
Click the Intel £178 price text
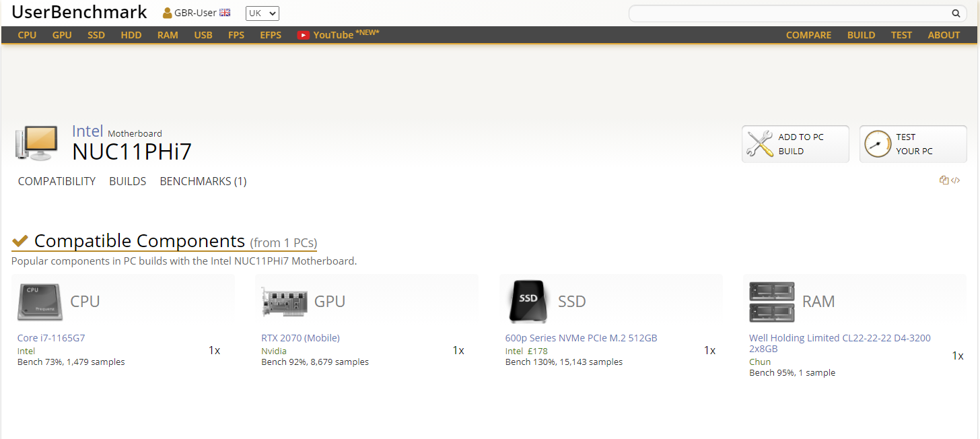[526, 351]
